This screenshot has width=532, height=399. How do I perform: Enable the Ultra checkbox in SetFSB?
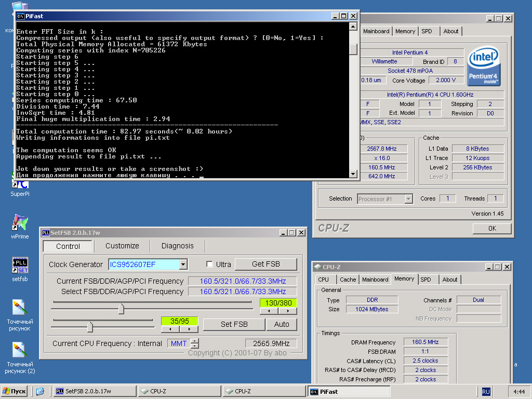pos(210,264)
